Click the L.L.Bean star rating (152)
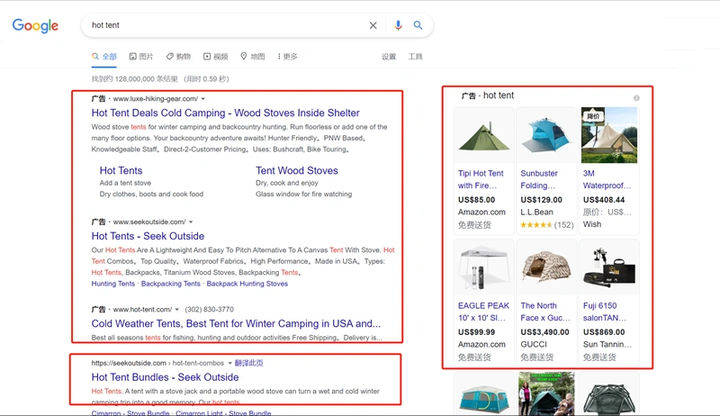This screenshot has height=416, width=720. 547,225
